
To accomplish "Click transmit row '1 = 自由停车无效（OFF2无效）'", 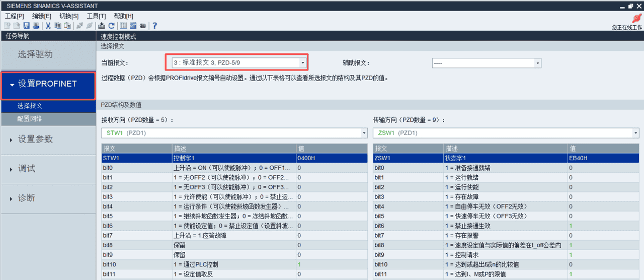I will pyautogui.click(x=506, y=206).
